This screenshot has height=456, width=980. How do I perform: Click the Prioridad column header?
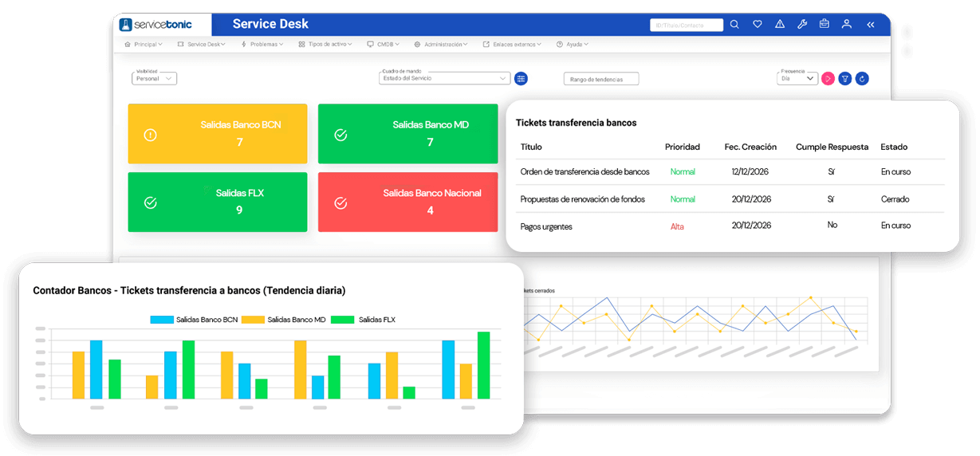[x=683, y=147]
